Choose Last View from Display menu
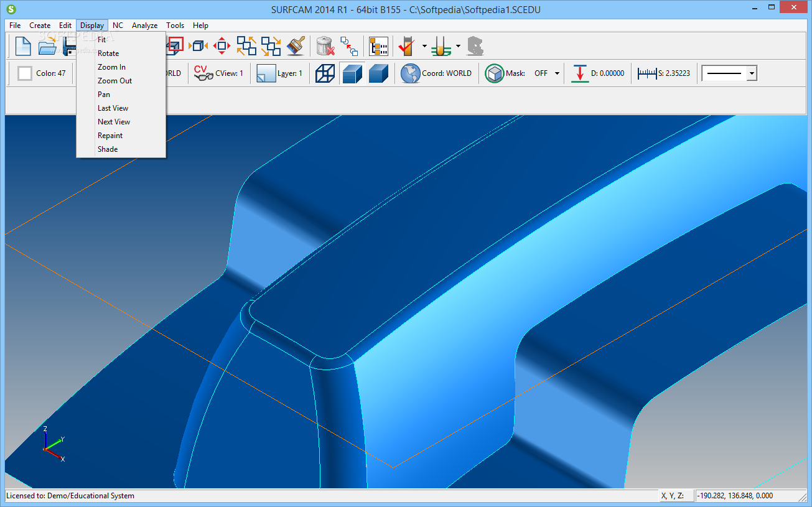The height and width of the screenshot is (507, 812). [x=121, y=108]
